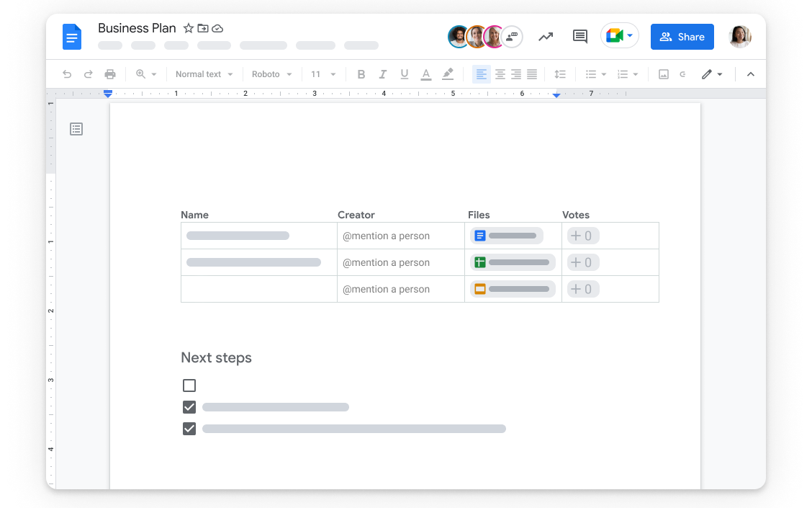This screenshot has height=508, width=812.
Task: Open the Print dialog icon
Action: coord(109,73)
